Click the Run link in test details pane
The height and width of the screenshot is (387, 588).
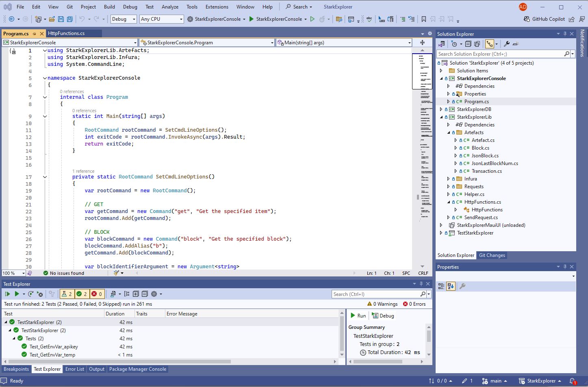tap(358, 315)
